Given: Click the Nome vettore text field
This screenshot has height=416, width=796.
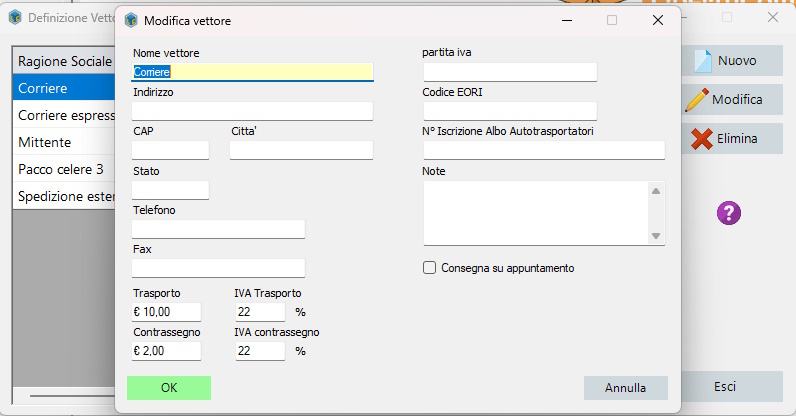Looking at the screenshot, I should coord(252,72).
